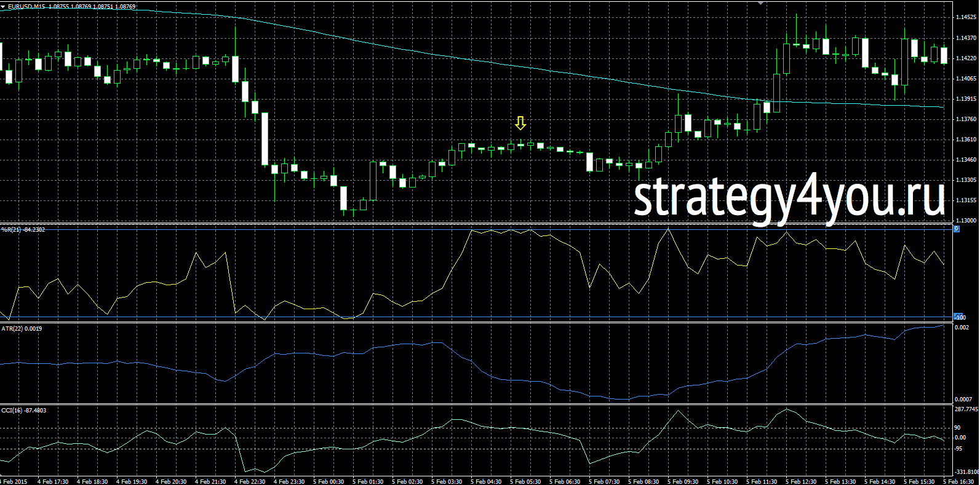Click the blue 0 level tag in %R window
The image size is (980, 485).
pyautogui.click(x=956, y=229)
